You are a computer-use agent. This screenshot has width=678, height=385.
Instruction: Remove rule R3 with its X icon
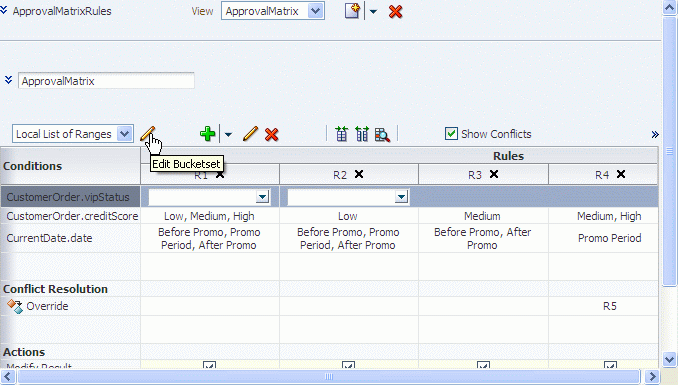[494, 174]
